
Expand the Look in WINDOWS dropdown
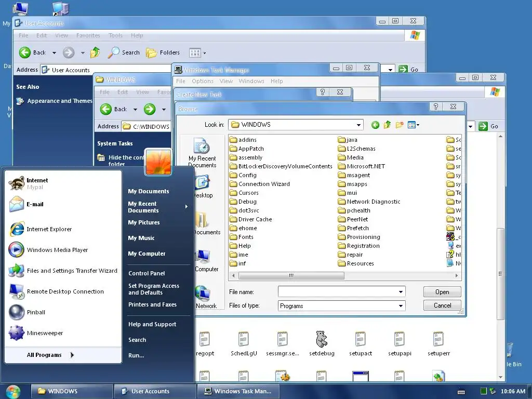pos(358,125)
